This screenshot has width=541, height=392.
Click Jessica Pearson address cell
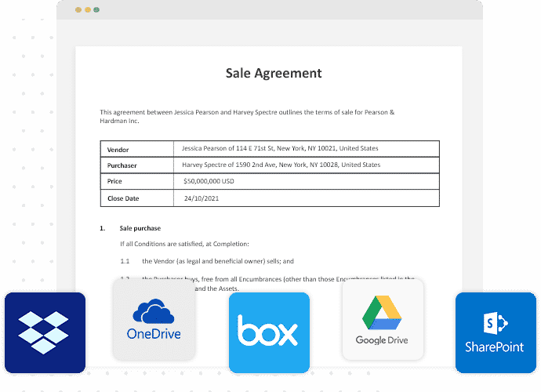(307, 149)
